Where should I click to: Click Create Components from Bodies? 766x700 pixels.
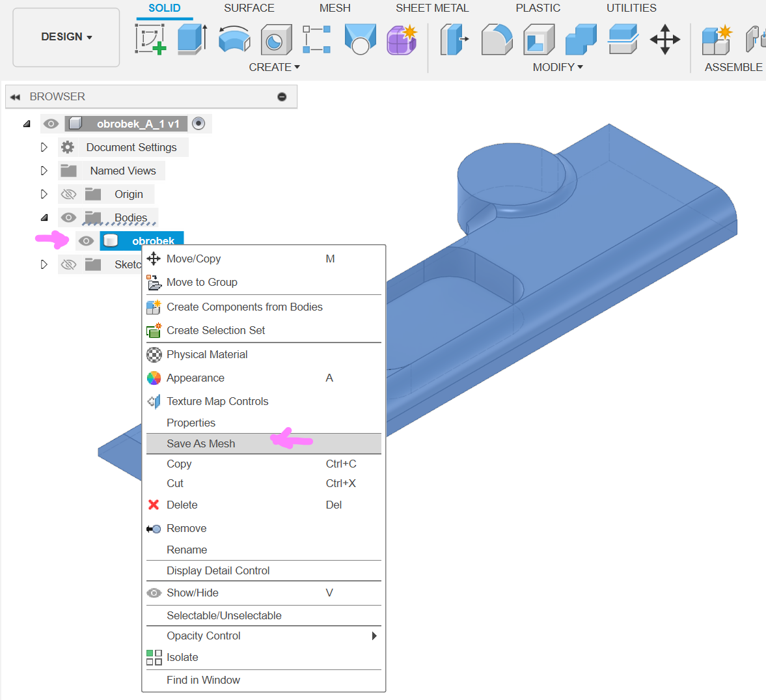244,307
